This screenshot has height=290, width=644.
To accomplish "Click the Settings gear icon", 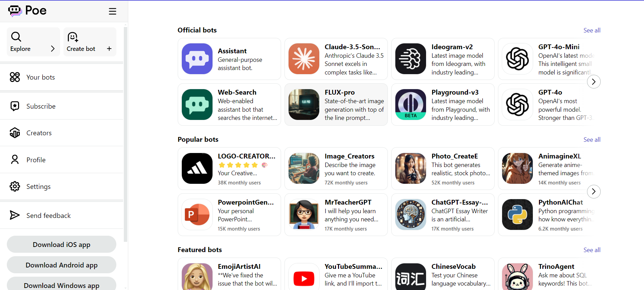I will pyautogui.click(x=15, y=187).
